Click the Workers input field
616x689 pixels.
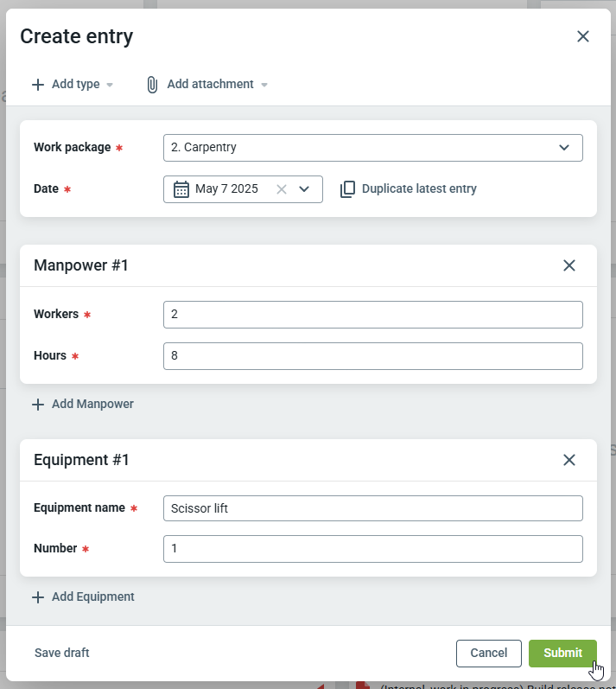point(372,315)
